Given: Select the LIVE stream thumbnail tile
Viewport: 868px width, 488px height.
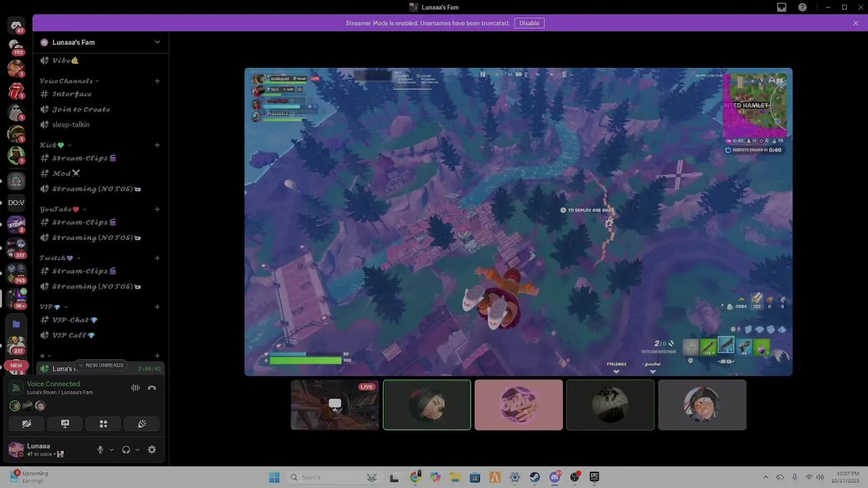Looking at the screenshot, I should pyautogui.click(x=335, y=405).
